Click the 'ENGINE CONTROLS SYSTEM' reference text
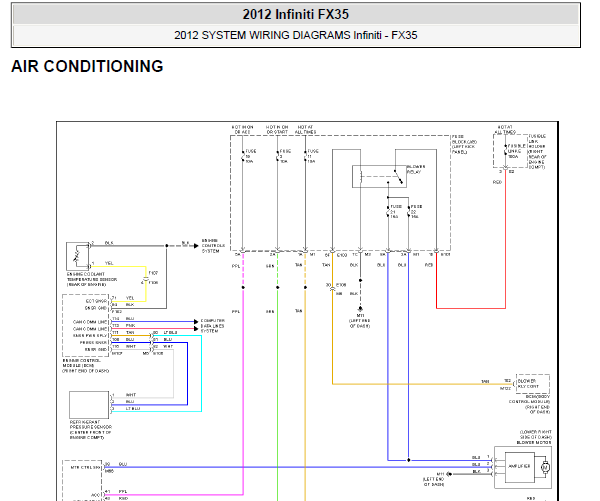Screen dimensions: 600x501 coord(213,246)
